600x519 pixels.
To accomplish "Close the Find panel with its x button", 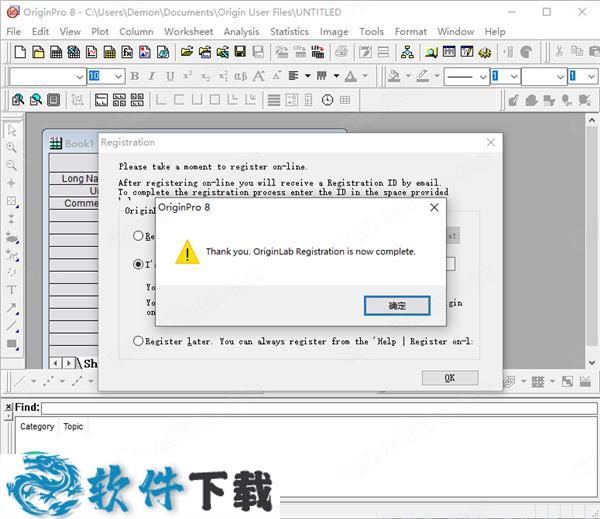I will pos(8,407).
